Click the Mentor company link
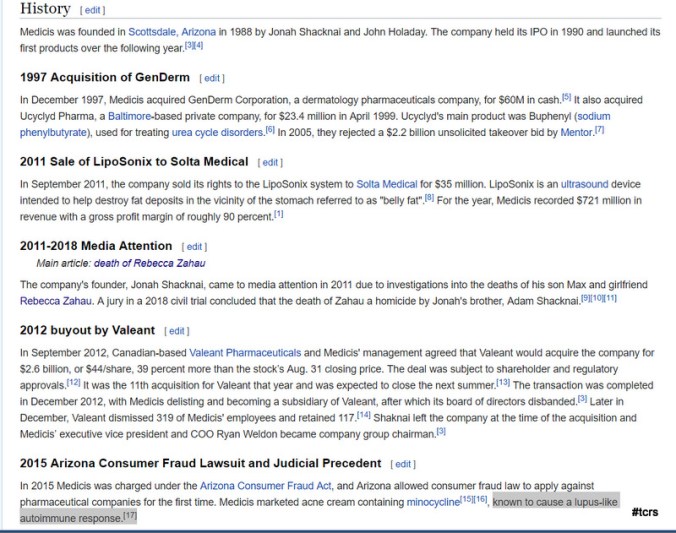The height and width of the screenshot is (533, 676). pyautogui.click(x=575, y=131)
